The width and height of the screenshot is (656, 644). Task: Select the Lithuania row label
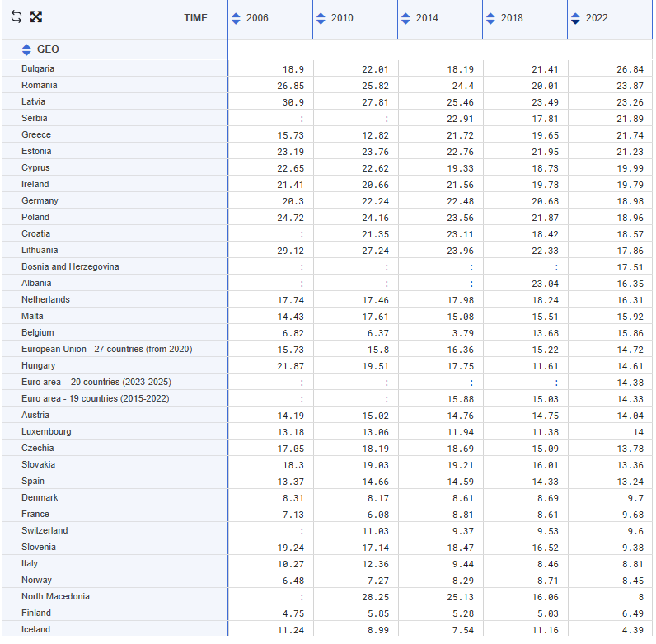[x=40, y=250]
